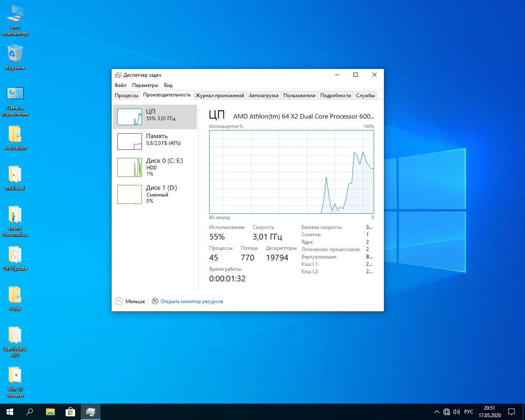
Task: Open the Windows Start button
Action: [x=10, y=412]
